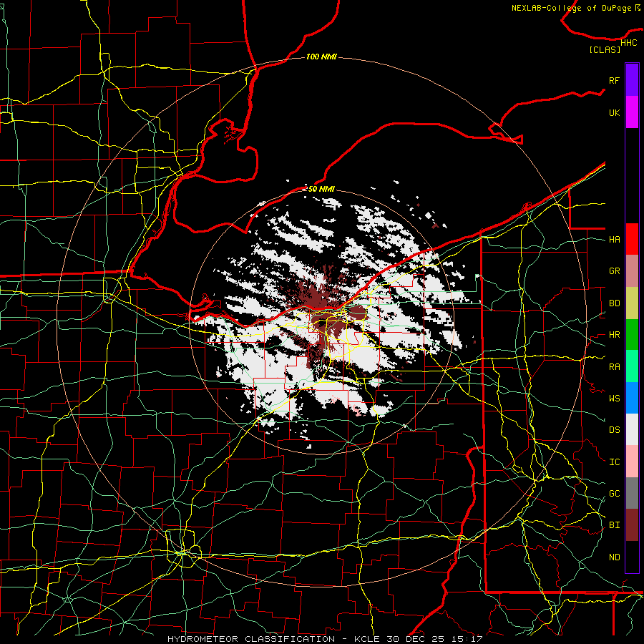
Task: Click the ND legend label
Action: [614, 557]
